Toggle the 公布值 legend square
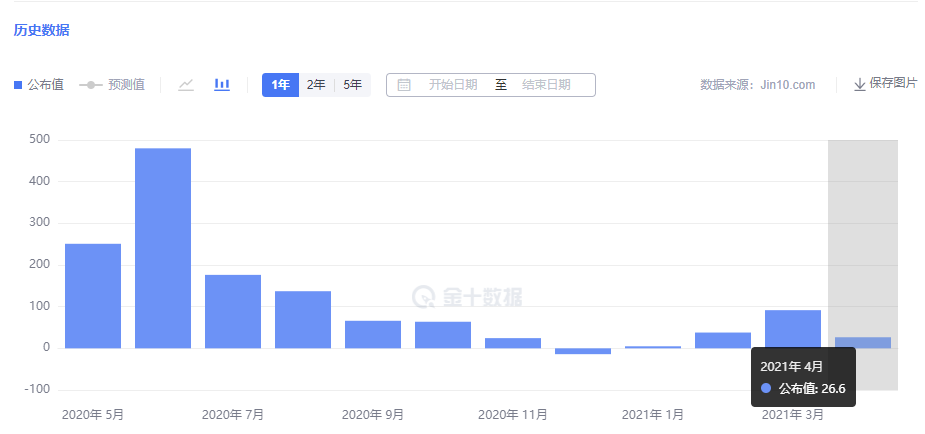Screen dimensions: 925x434 point(18,85)
